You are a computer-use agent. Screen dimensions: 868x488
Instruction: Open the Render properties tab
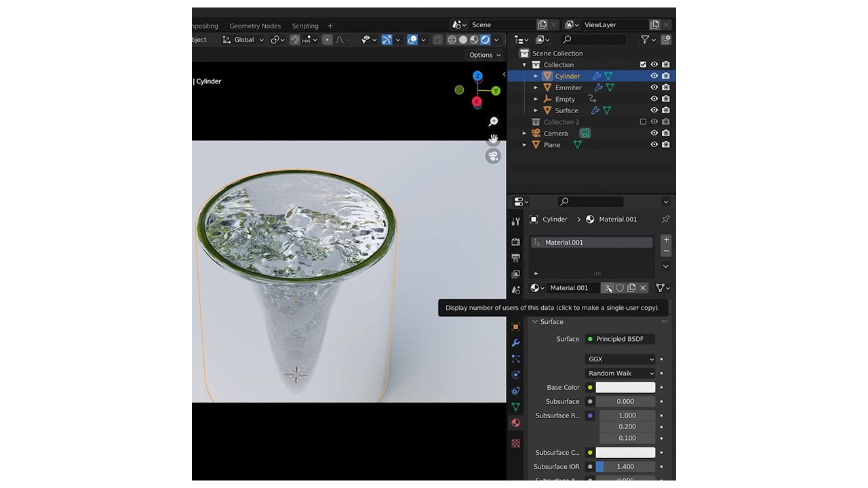[x=515, y=242]
